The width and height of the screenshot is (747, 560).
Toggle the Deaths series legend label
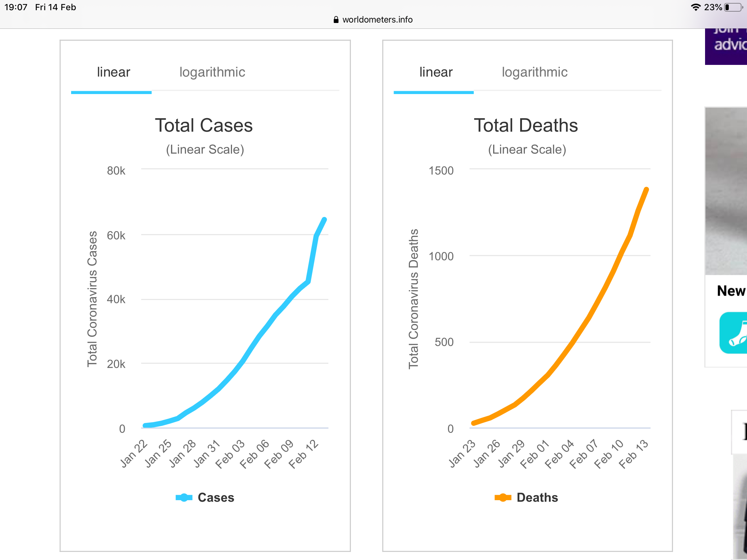537,498
